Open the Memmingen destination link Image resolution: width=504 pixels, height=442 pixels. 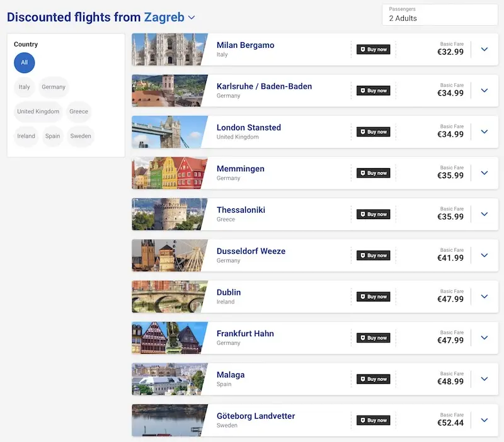click(x=241, y=169)
